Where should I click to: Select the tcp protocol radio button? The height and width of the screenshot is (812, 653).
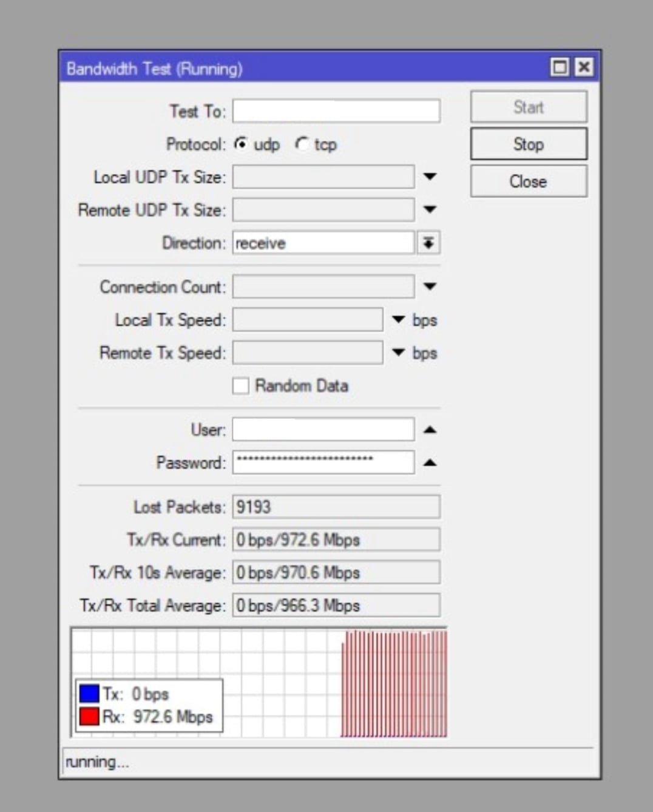point(302,144)
